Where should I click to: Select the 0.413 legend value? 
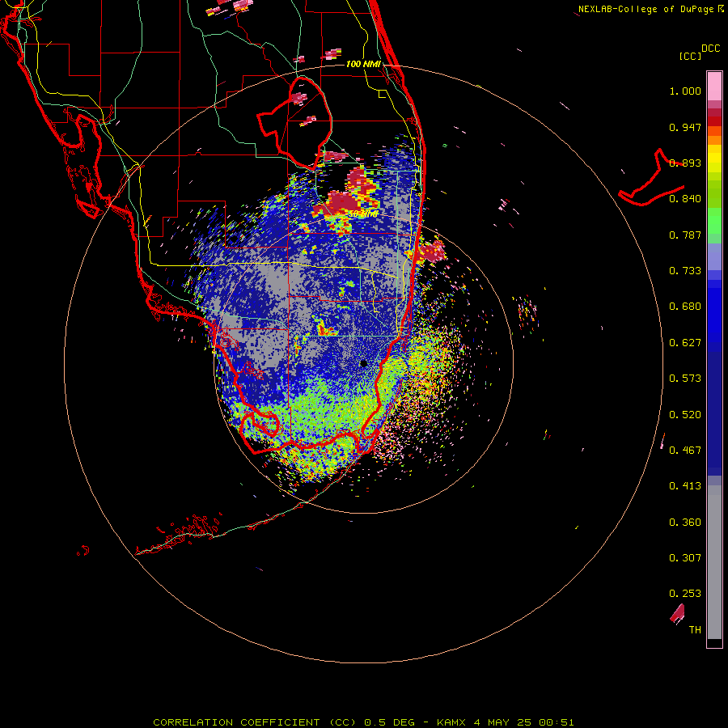pyautogui.click(x=685, y=486)
